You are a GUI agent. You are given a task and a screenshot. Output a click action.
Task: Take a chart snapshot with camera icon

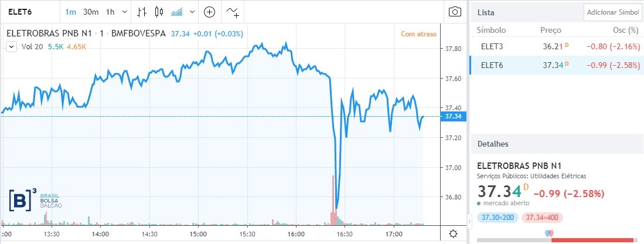[x=454, y=12]
